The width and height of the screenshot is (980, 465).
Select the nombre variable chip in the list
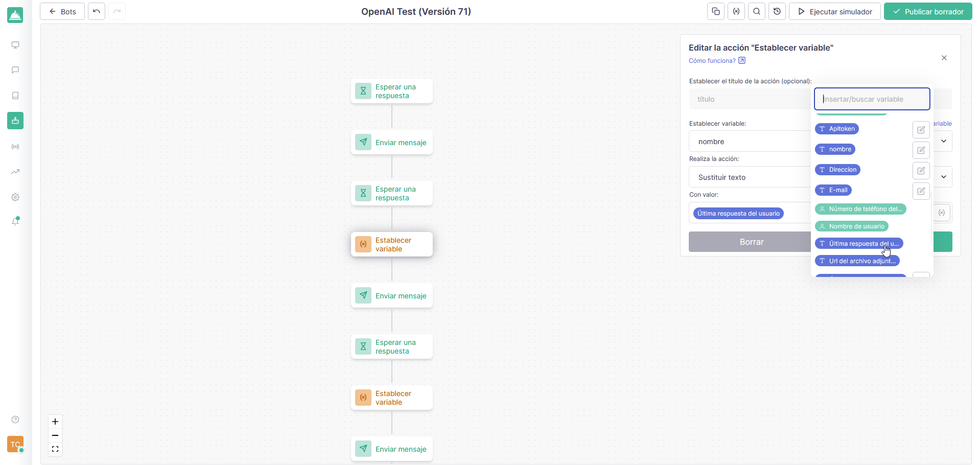point(835,149)
